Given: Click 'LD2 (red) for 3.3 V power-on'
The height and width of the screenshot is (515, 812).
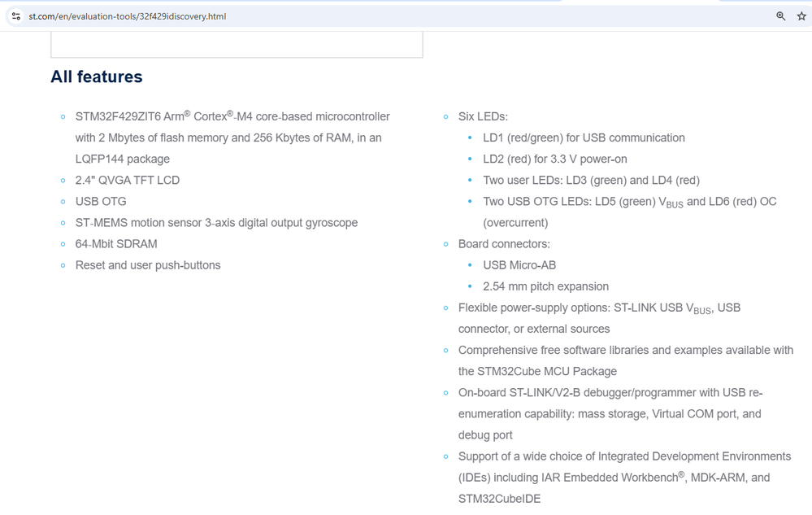Looking at the screenshot, I should tap(555, 159).
